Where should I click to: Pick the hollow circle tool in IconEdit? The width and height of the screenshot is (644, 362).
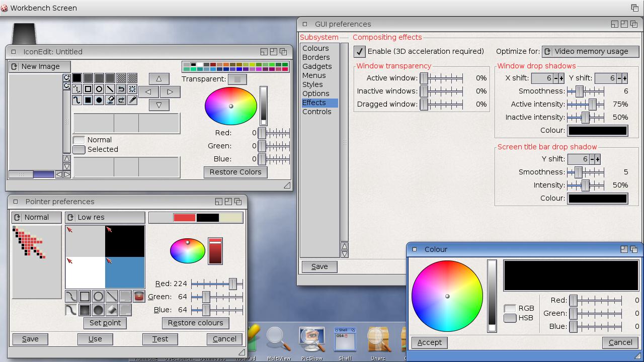pyautogui.click(x=99, y=89)
